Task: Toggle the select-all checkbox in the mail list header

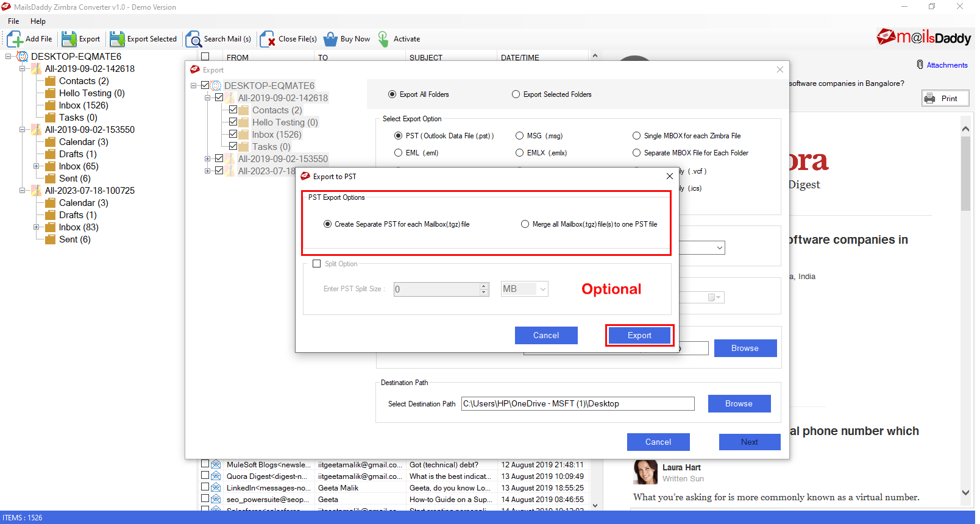Action: point(205,57)
